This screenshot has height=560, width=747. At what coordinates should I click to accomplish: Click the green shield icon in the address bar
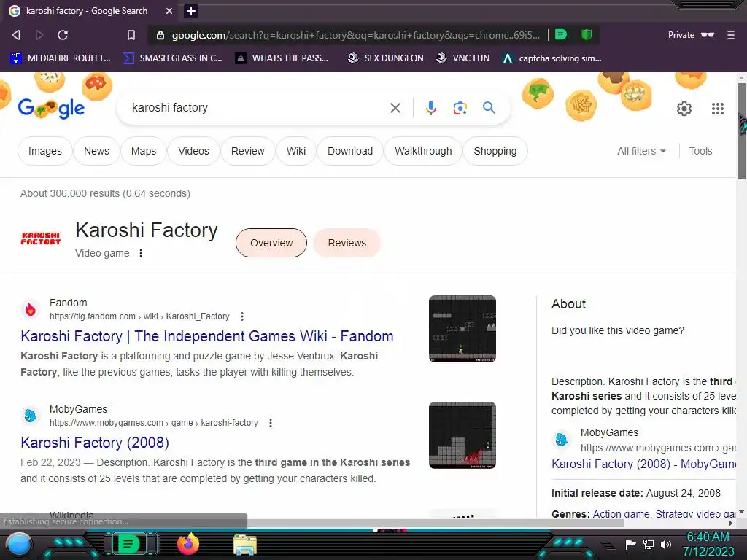[587, 34]
